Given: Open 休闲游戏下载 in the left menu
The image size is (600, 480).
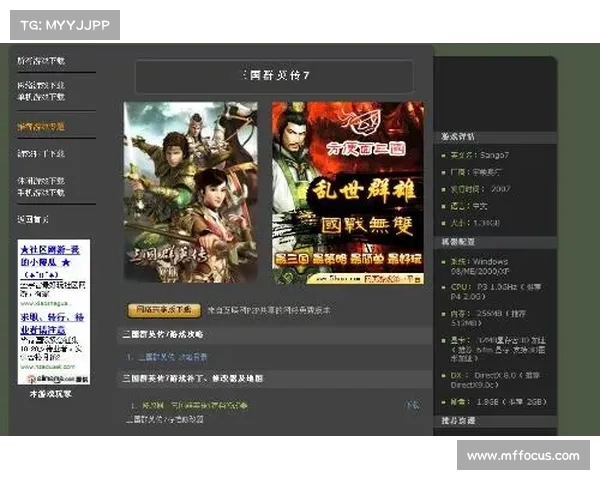Looking at the screenshot, I should click(x=41, y=181).
